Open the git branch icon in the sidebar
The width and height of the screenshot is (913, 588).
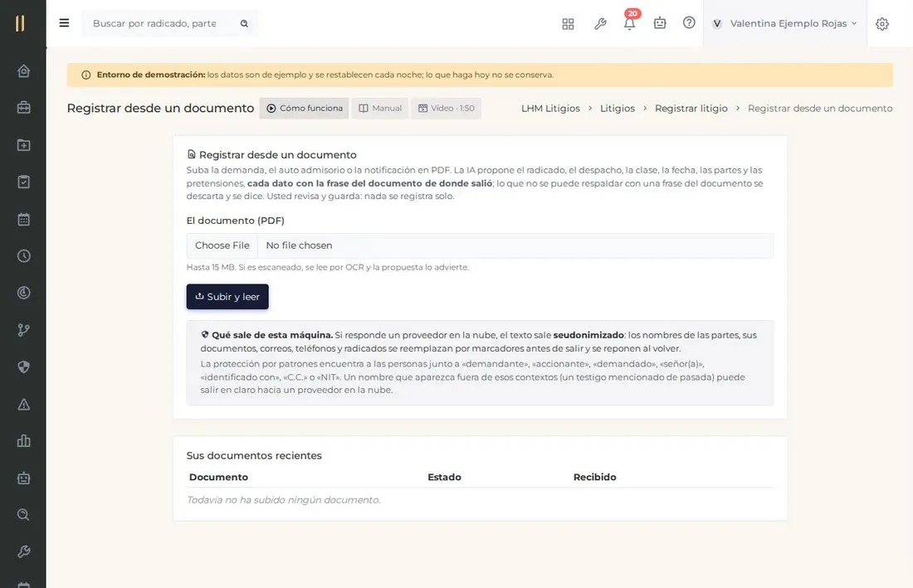click(x=23, y=330)
